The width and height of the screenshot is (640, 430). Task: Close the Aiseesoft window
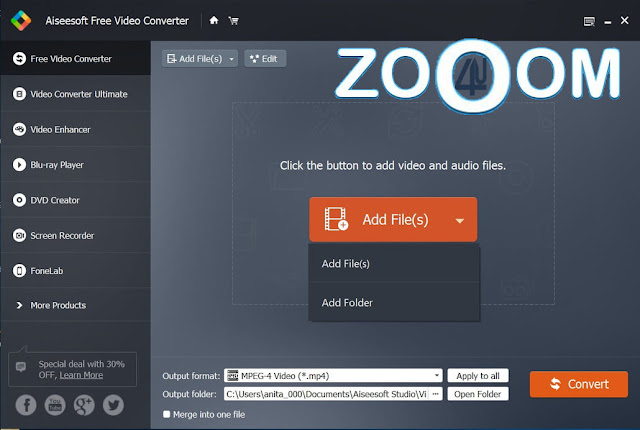624,20
